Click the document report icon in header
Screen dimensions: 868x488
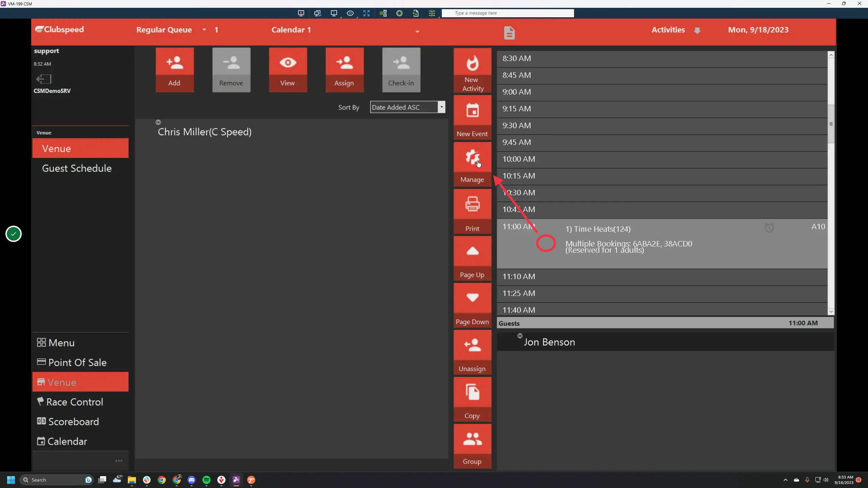click(x=509, y=33)
